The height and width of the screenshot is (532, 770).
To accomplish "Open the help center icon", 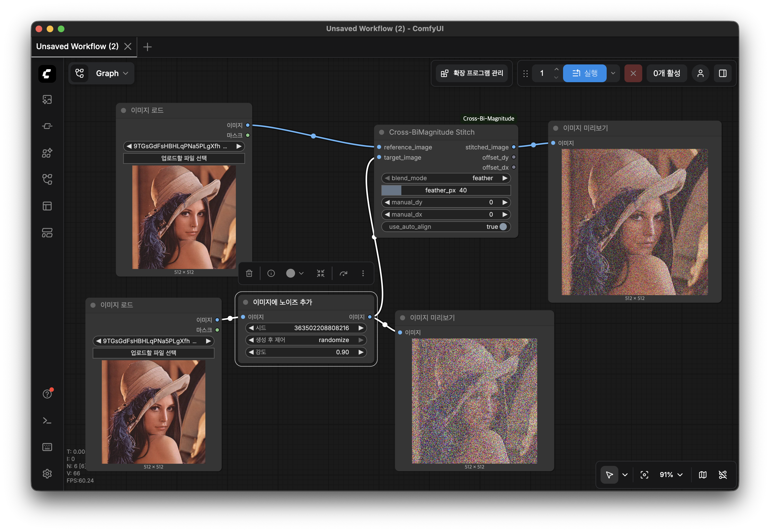I will point(47,394).
